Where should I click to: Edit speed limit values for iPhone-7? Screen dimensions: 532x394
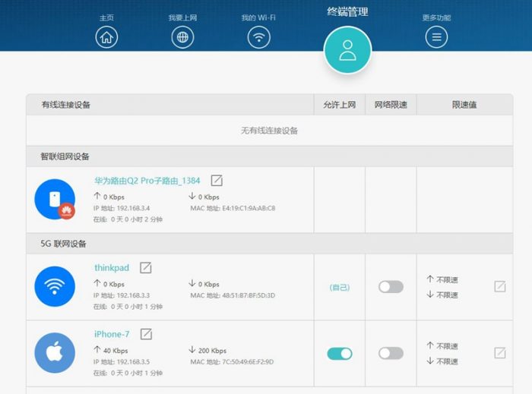499,353
